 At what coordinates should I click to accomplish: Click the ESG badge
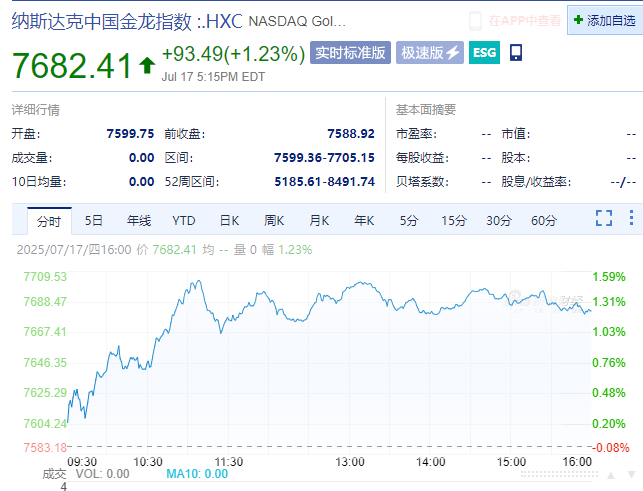(x=484, y=53)
